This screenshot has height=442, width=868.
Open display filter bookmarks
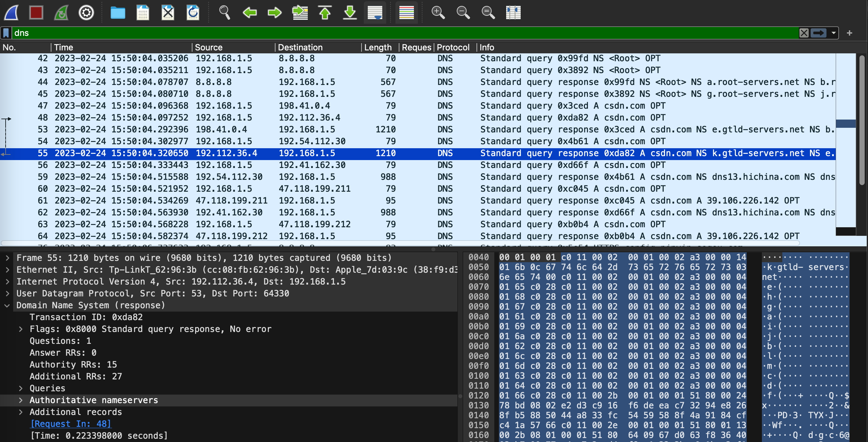click(6, 33)
